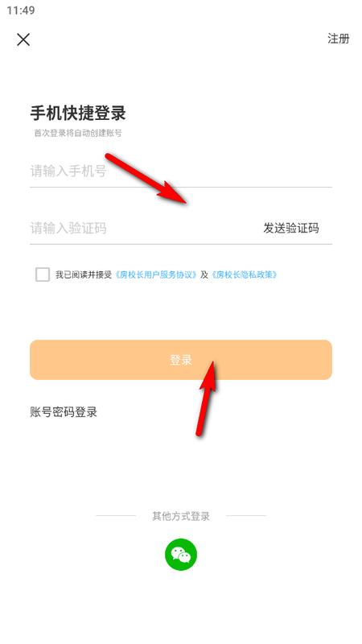Tap the 首次登录将自动创建账号 hint text
Image resolution: width=362 pixels, height=644 pixels.
78,133
